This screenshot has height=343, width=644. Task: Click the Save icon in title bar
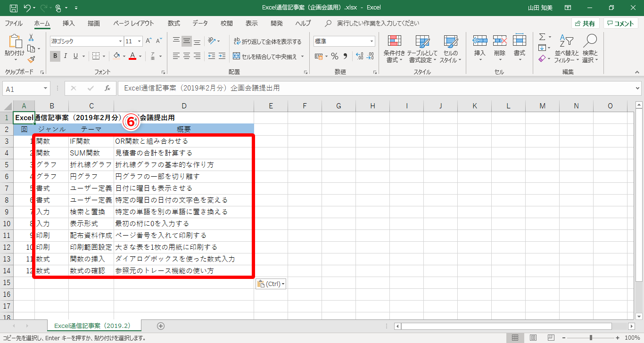(x=14, y=8)
